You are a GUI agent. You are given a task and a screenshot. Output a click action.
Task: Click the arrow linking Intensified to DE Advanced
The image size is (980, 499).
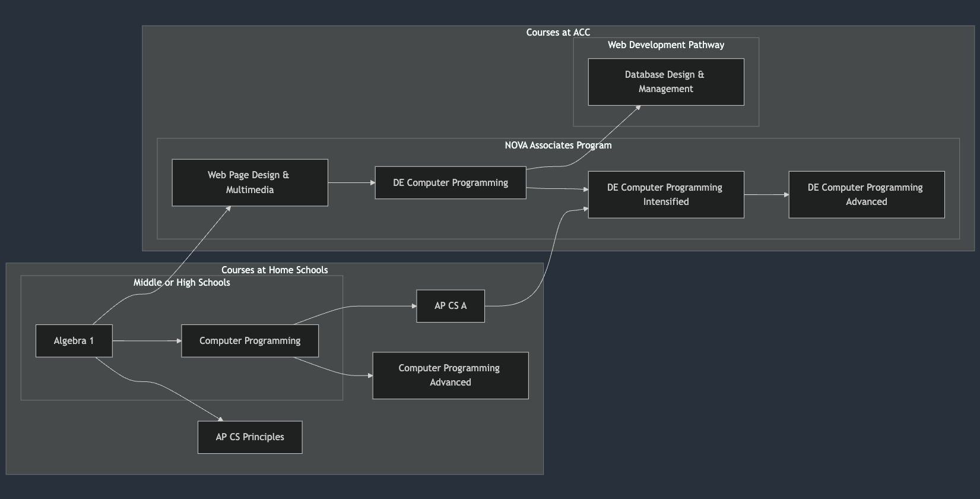coord(766,195)
